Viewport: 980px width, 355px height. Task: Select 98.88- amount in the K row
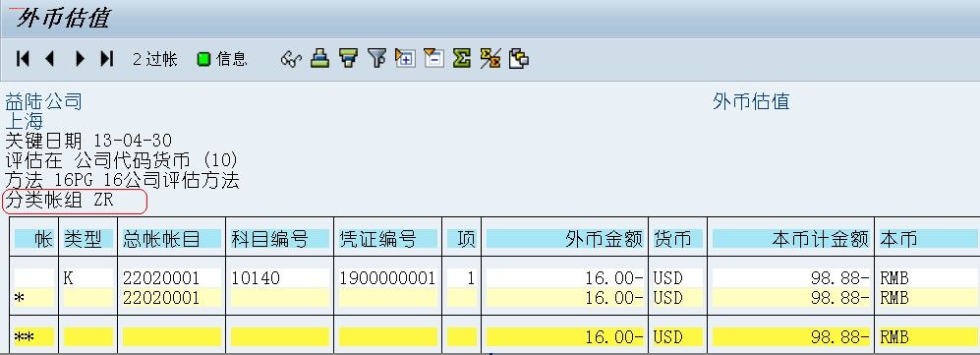[x=791, y=278]
